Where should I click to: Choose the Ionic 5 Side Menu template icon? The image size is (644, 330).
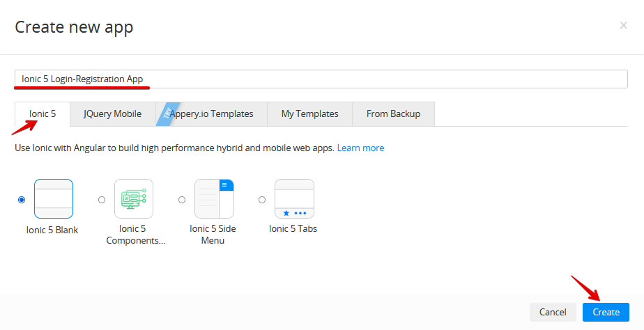(x=214, y=198)
